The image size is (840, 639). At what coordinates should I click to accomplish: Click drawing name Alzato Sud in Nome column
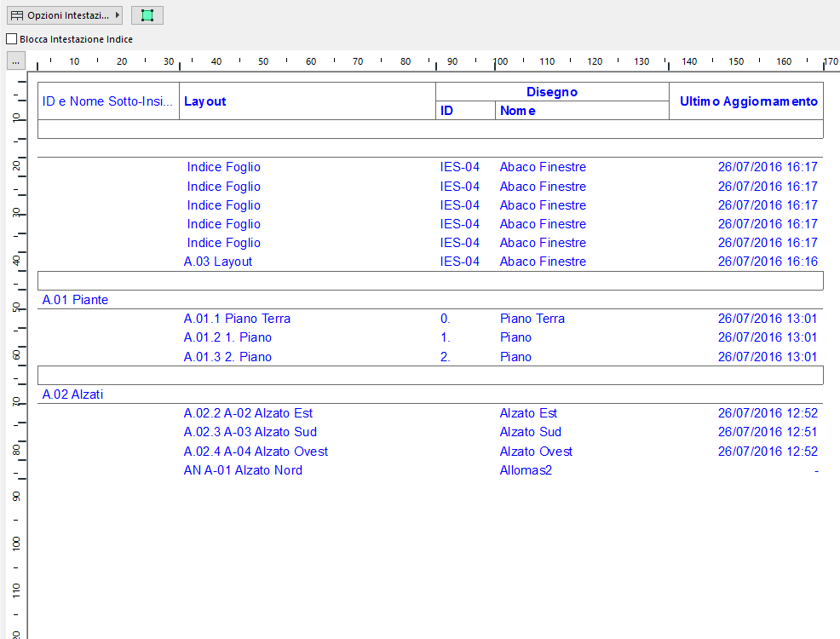point(531,432)
